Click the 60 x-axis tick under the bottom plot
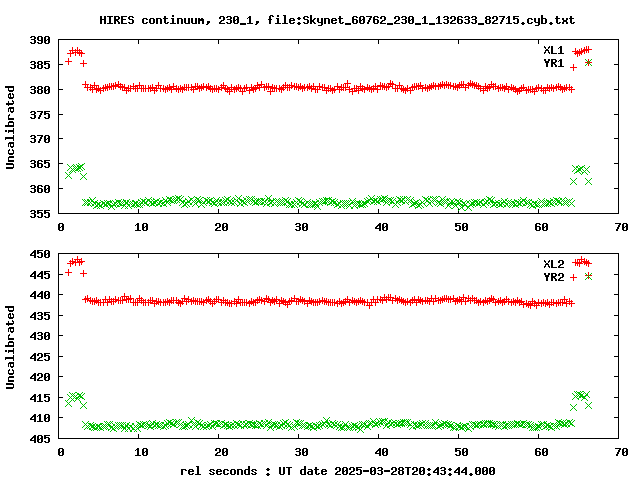Screen dimensions: 640x480 point(541,452)
